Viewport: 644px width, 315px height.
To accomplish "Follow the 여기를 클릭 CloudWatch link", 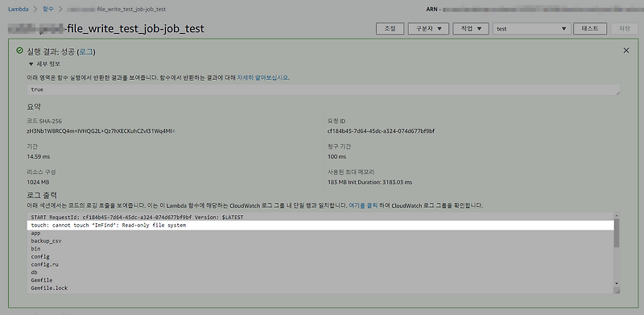I will click(x=363, y=205).
